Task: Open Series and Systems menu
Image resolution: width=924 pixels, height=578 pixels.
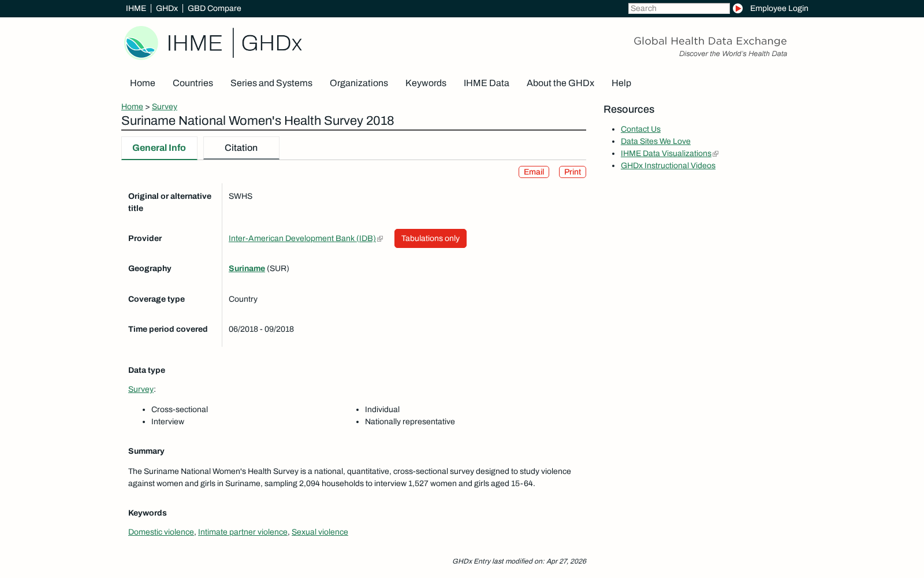Action: click(x=271, y=83)
